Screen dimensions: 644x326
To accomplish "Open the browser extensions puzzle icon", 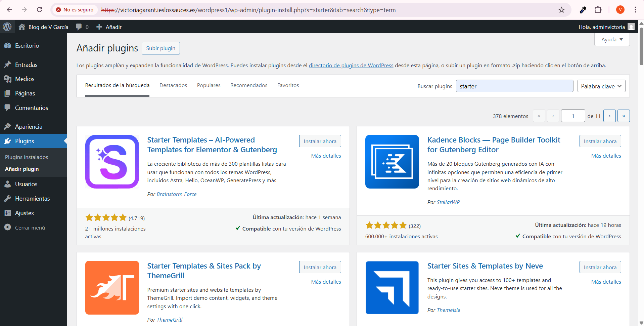I will click(598, 10).
